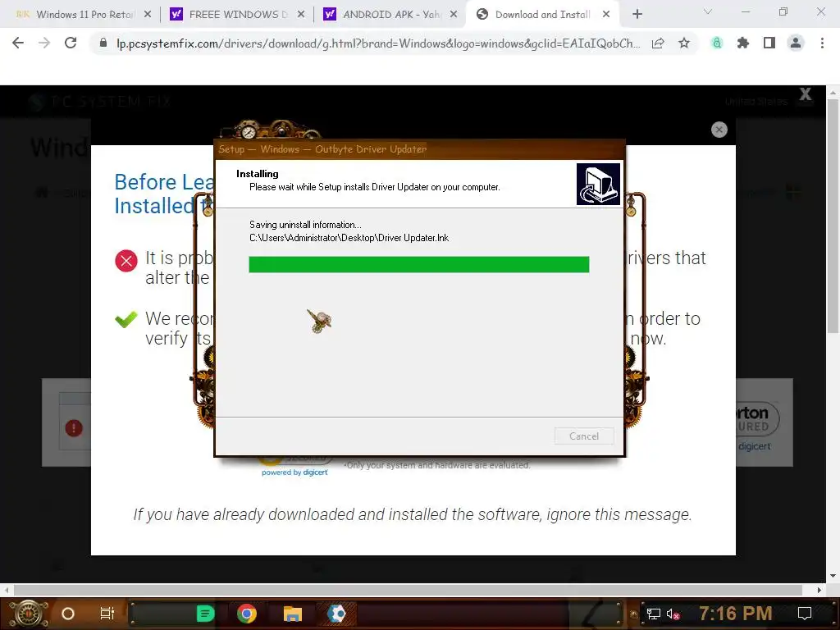Share this page via the share icon
This screenshot has width=840, height=630.
pos(658,43)
